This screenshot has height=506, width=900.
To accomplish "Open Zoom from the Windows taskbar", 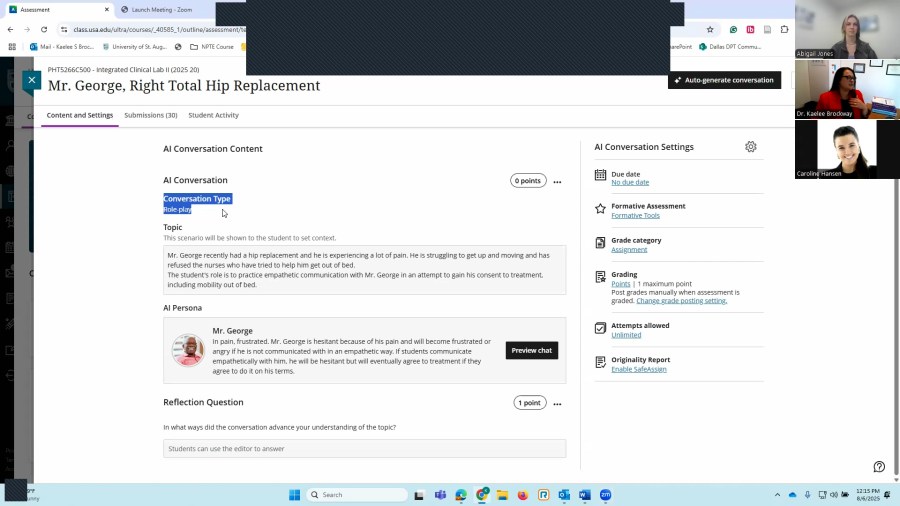I will (x=606, y=495).
